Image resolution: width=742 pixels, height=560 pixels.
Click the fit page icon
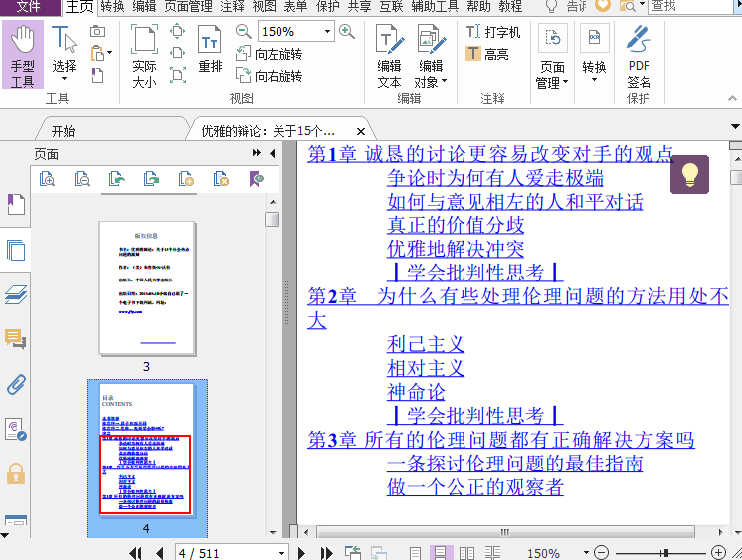pos(177,31)
